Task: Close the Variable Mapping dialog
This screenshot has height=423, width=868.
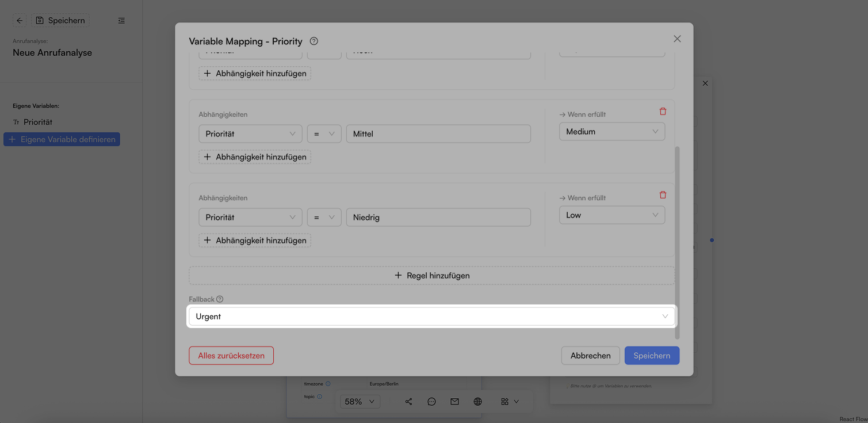Action: pos(677,39)
